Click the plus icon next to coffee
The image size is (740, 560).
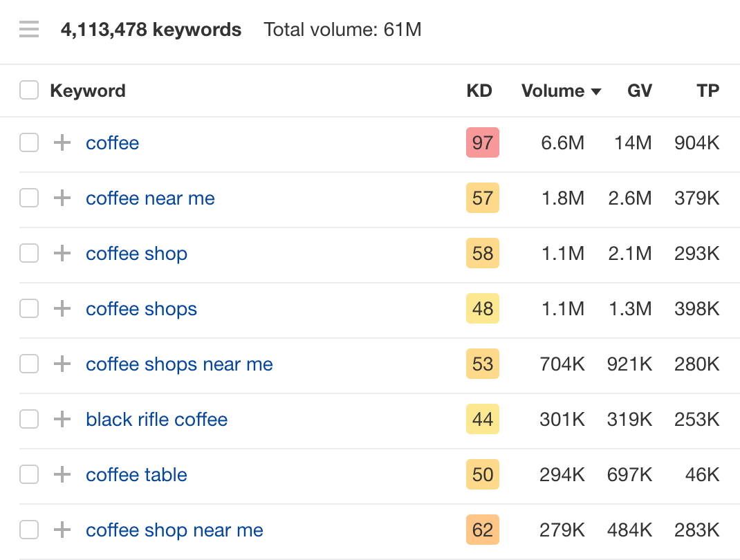click(62, 142)
